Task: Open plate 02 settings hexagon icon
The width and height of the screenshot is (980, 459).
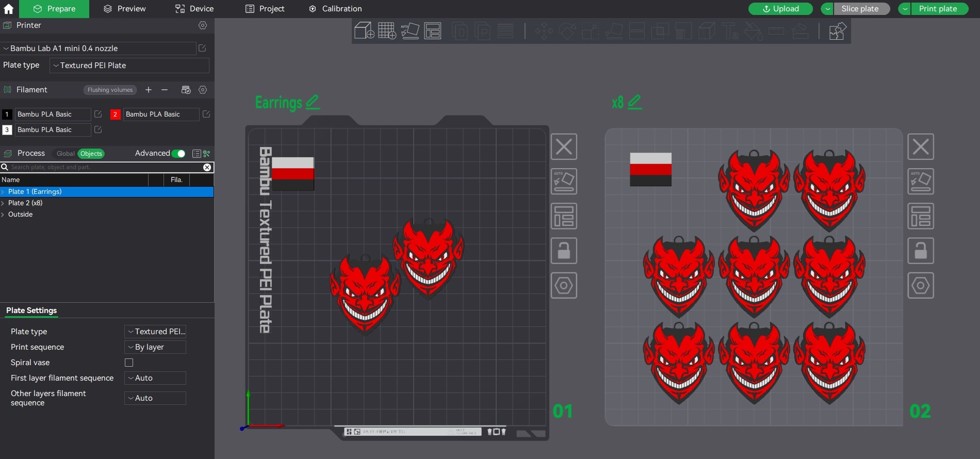Action: coord(921,285)
